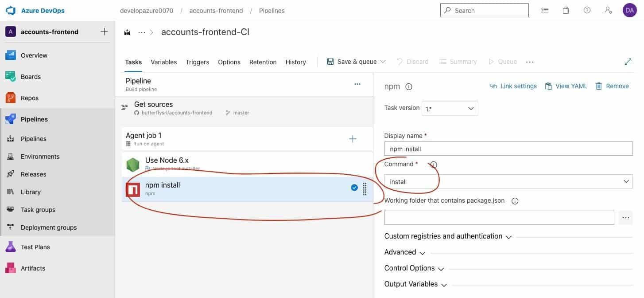Expand the Control Options section

[414, 268]
